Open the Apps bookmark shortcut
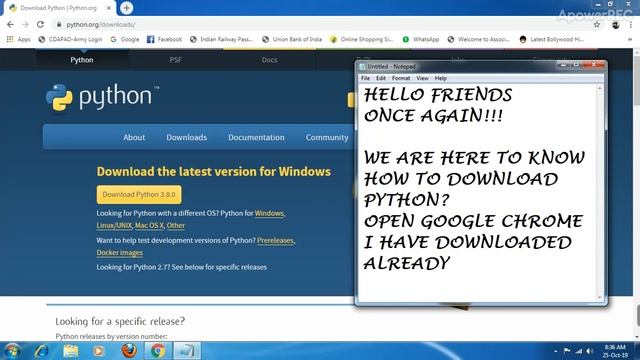This screenshot has height=360, width=640. pyautogui.click(x=19, y=39)
